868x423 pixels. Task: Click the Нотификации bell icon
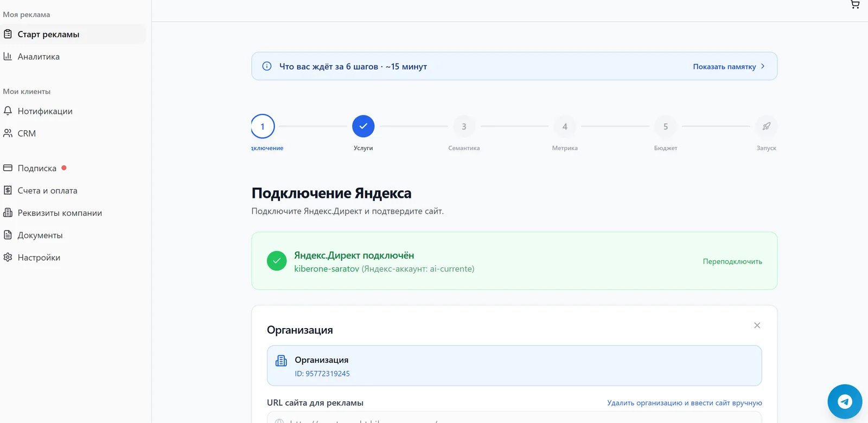tap(8, 111)
